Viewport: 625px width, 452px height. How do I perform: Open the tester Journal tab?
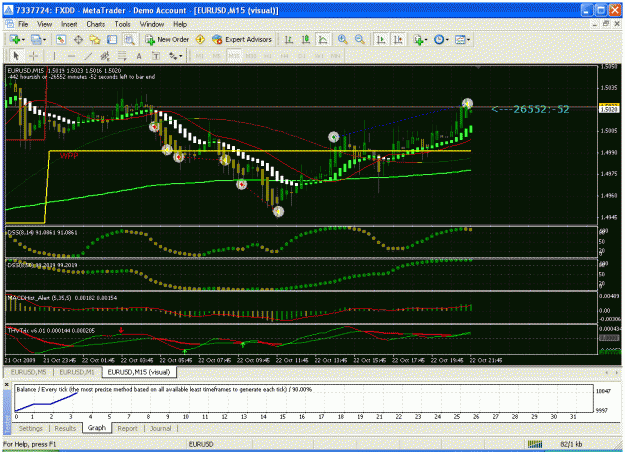coord(160,428)
